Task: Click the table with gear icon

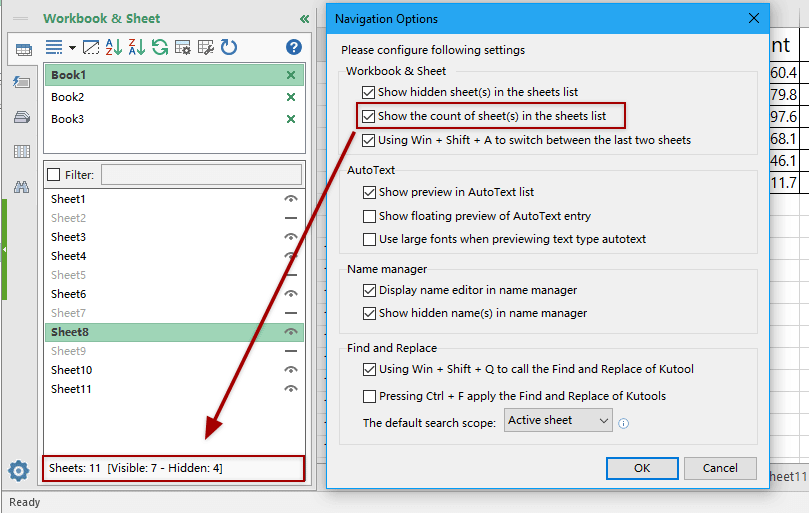Action: pos(183,47)
